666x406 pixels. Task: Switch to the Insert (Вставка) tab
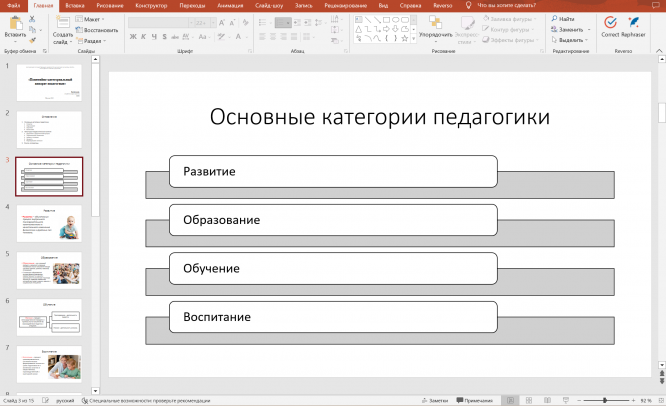[x=75, y=5]
